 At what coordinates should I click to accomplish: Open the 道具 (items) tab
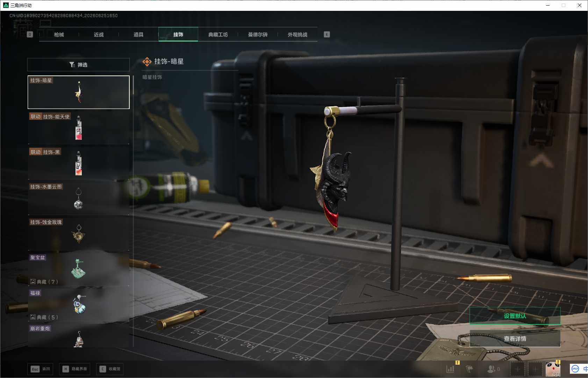click(x=138, y=35)
